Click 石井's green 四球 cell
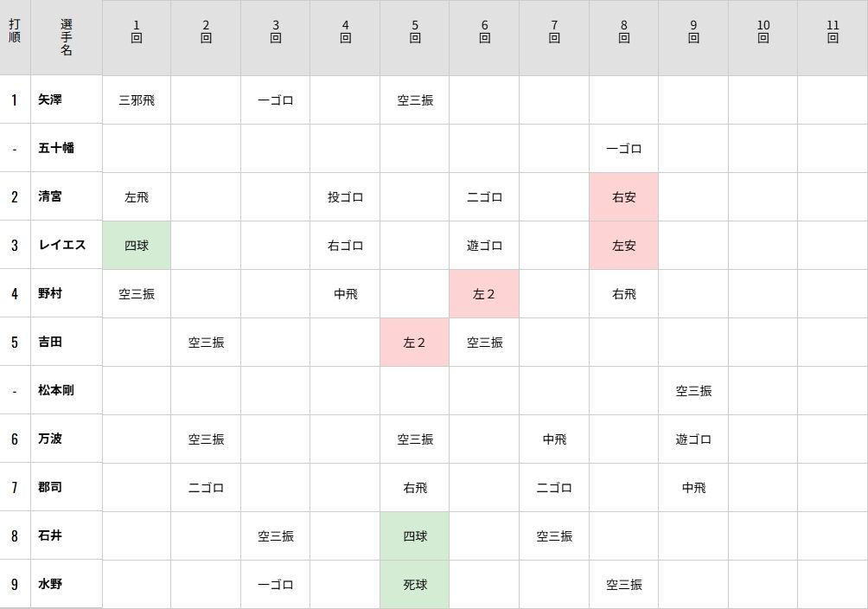This screenshot has width=868, height=609. (x=415, y=535)
